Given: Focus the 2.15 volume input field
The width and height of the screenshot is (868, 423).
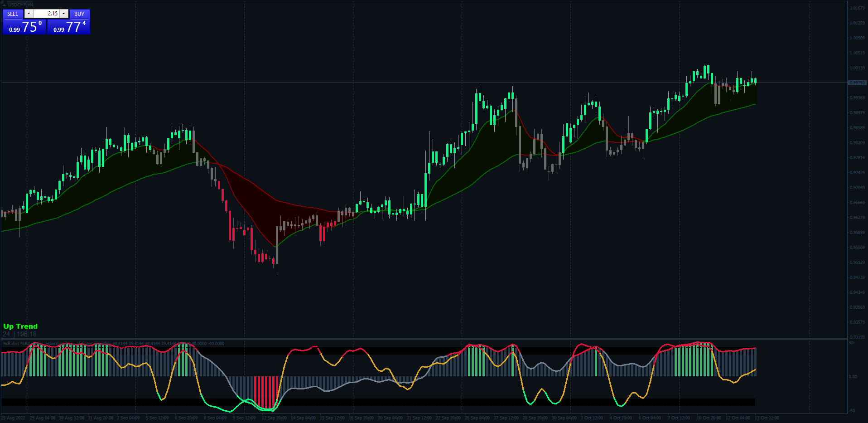Looking at the screenshot, I should click(x=46, y=14).
